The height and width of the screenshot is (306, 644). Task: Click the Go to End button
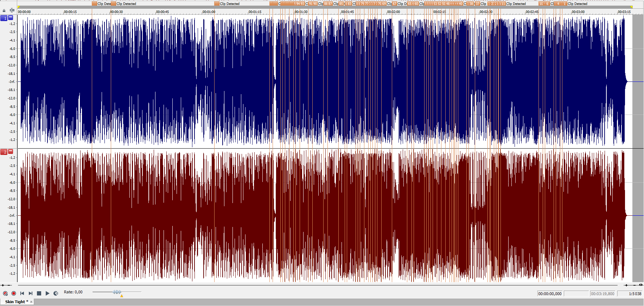pos(31,293)
